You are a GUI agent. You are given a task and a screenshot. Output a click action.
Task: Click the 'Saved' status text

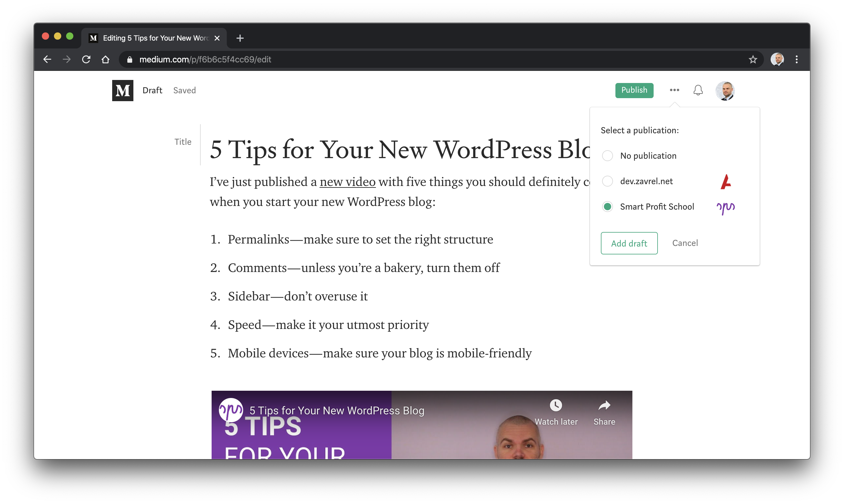click(184, 90)
